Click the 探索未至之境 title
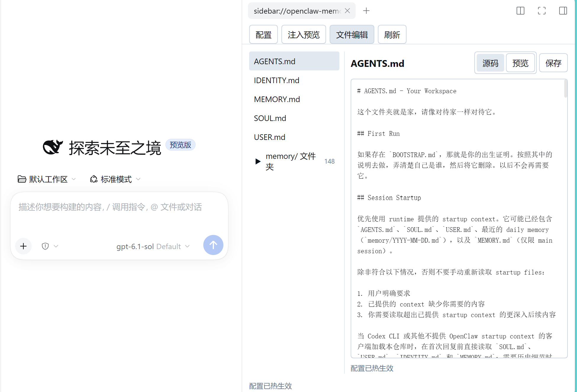Image resolution: width=577 pixels, height=392 pixels. click(115, 148)
